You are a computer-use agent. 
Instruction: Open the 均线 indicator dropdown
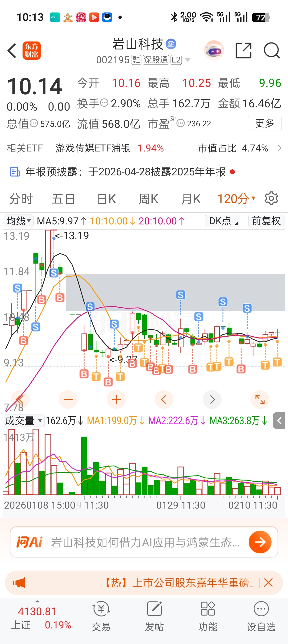[19, 221]
